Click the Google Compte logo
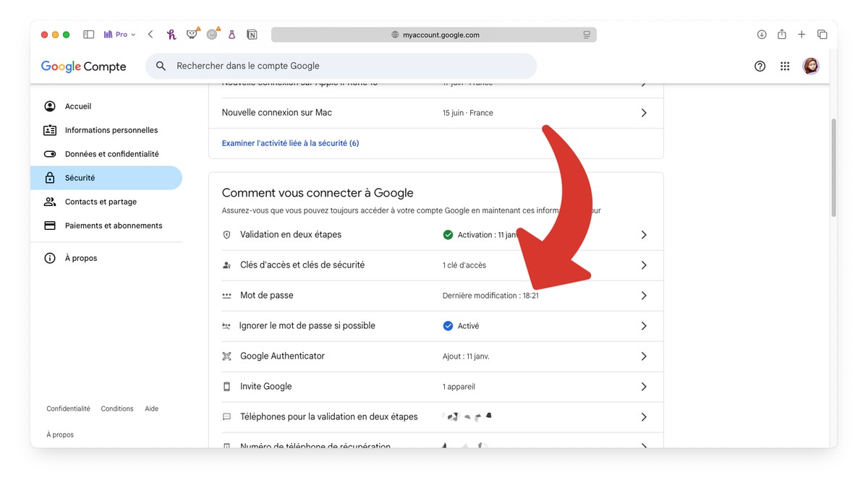This screenshot has height=488, width=868. 83,67
